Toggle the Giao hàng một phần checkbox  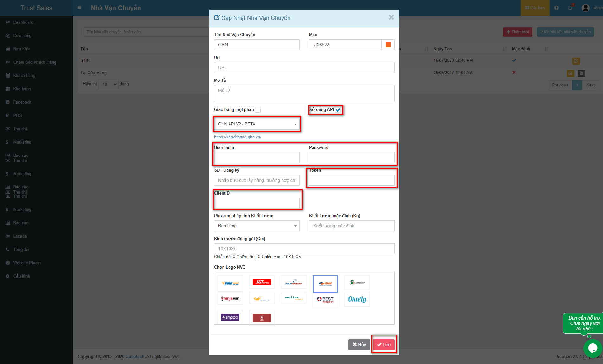coord(258,110)
